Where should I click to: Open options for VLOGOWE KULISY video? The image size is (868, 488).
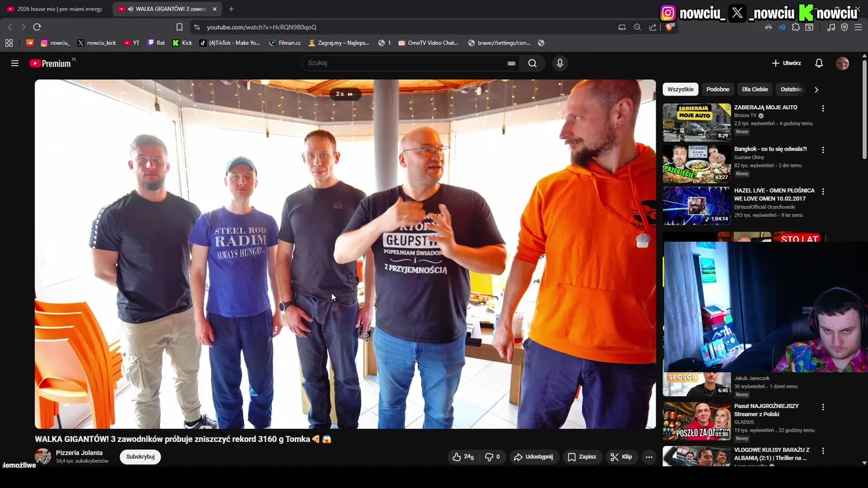(823, 451)
